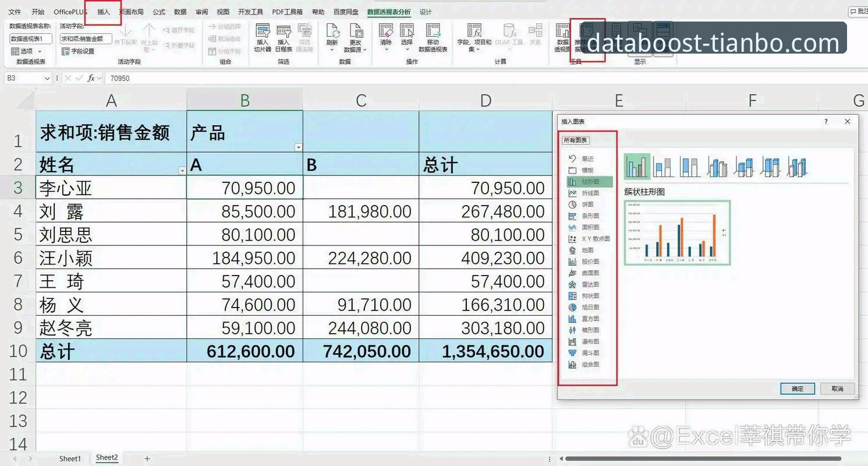Screen dimensions: 868x466
Task: Select 柱形图 chart category
Action: coord(589,182)
